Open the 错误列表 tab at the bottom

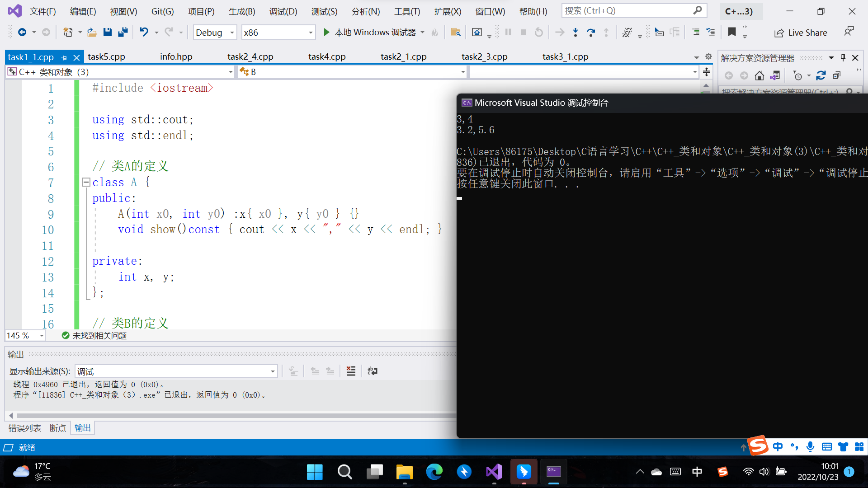[x=25, y=428]
